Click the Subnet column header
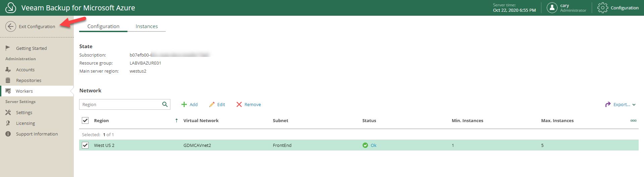 tap(280, 120)
